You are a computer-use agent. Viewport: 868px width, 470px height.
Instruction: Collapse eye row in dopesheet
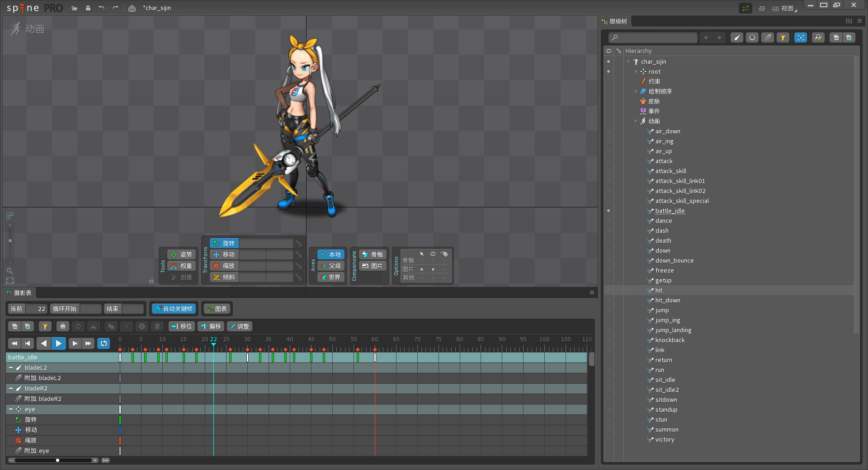[11, 409]
